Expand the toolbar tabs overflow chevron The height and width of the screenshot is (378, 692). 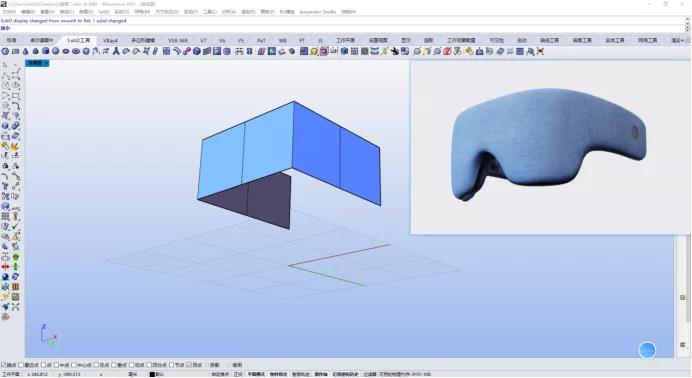pyautogui.click(x=687, y=40)
